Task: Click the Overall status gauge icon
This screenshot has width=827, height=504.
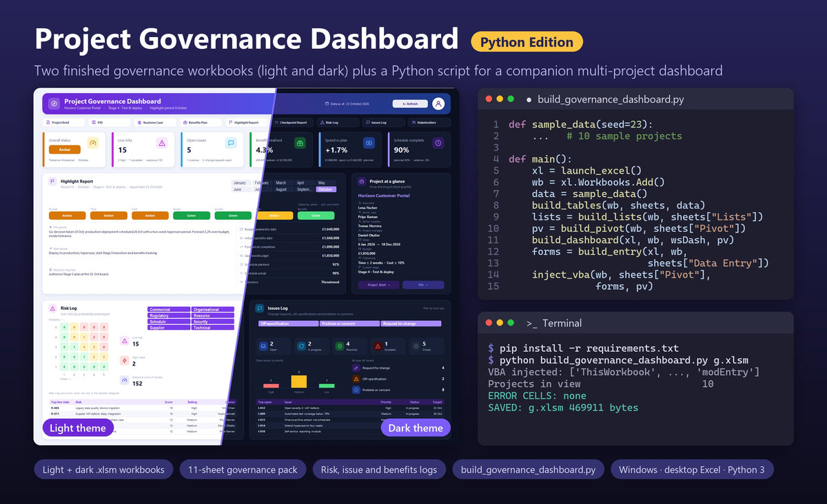Action: (x=93, y=143)
